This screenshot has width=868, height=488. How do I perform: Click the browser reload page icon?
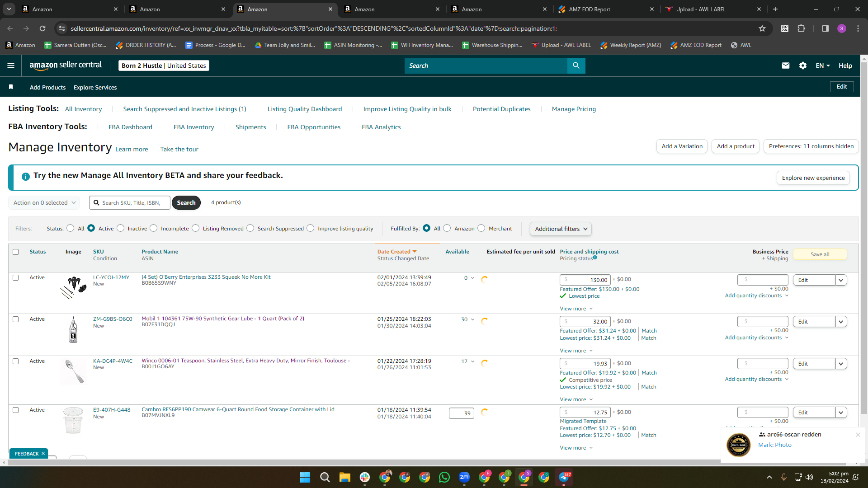pos(42,28)
